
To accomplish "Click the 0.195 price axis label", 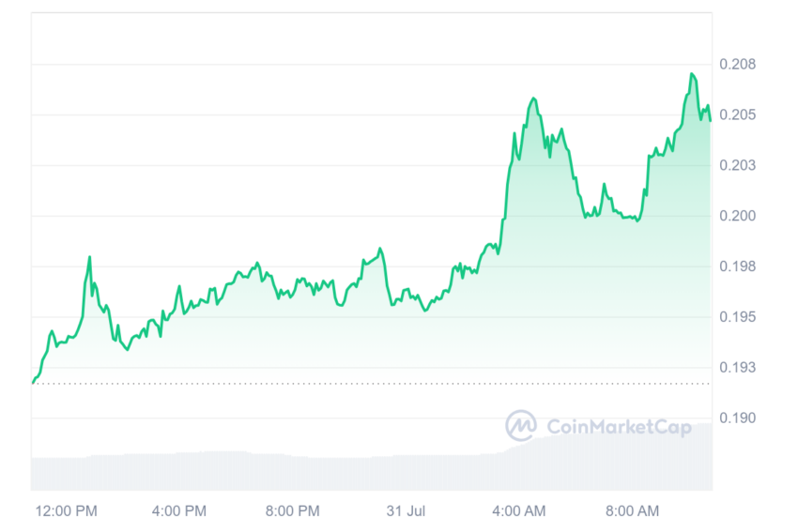I will coord(737,317).
